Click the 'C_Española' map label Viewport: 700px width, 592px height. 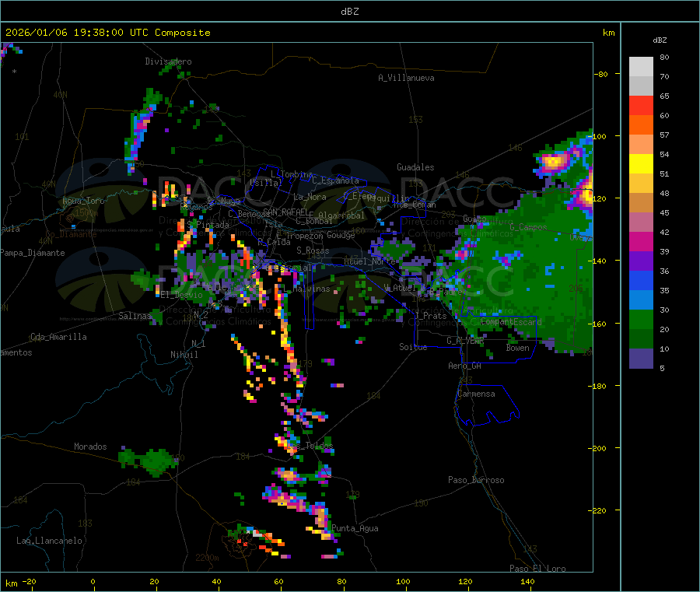tap(336, 180)
